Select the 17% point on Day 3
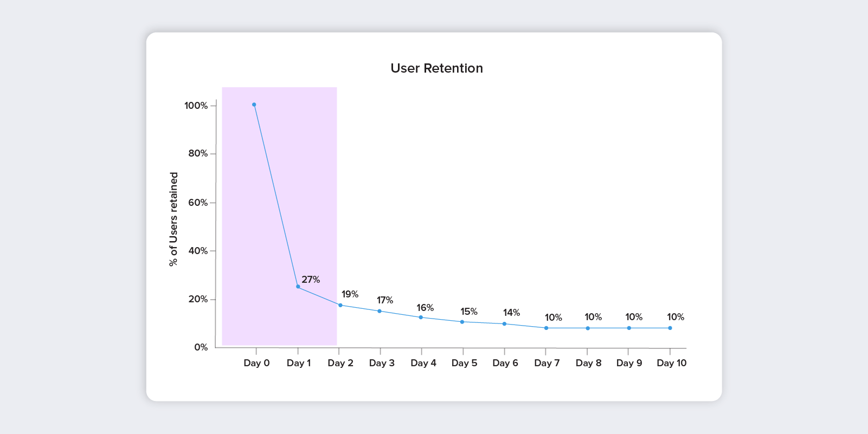 coord(380,311)
